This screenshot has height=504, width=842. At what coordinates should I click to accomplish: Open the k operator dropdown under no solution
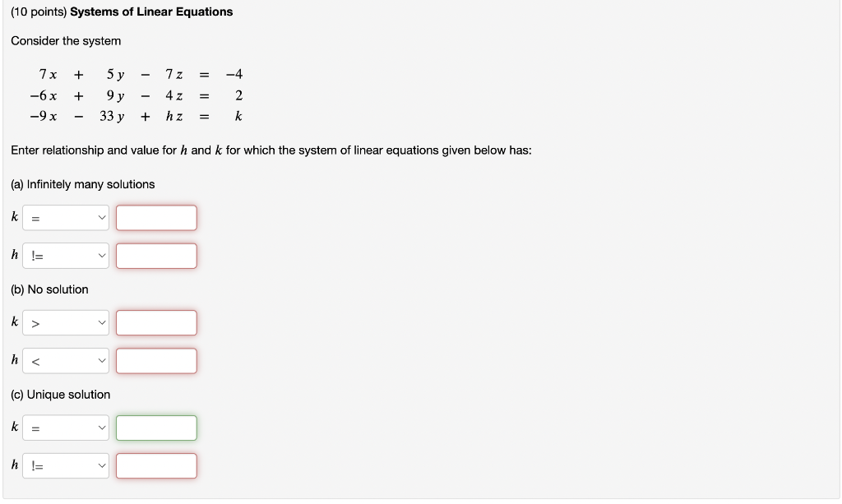[x=66, y=322]
